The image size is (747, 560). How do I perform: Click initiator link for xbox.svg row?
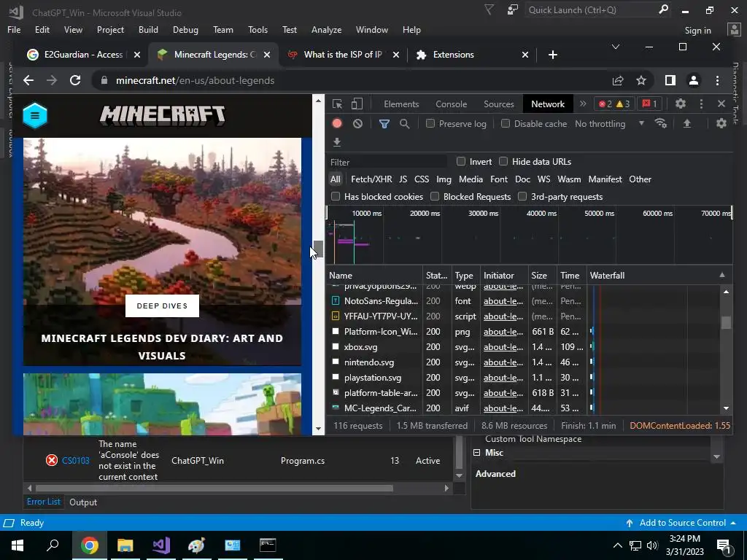tap(503, 347)
